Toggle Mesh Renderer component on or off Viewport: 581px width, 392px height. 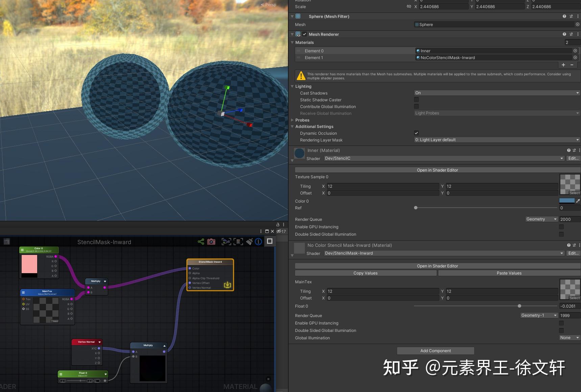coord(305,34)
